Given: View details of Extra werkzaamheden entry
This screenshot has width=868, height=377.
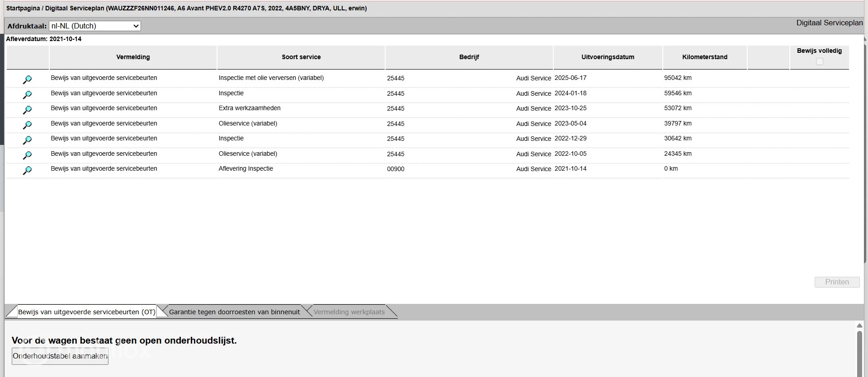Looking at the screenshot, I should pos(27,110).
